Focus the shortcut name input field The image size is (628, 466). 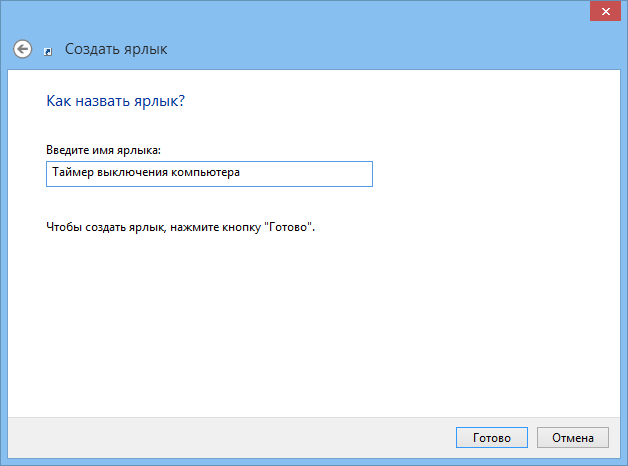tap(209, 174)
